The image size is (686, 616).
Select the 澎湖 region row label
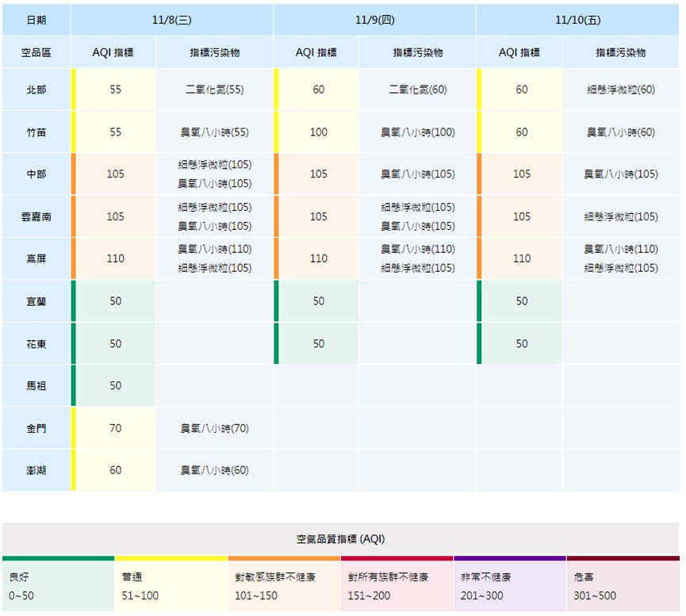(36, 470)
